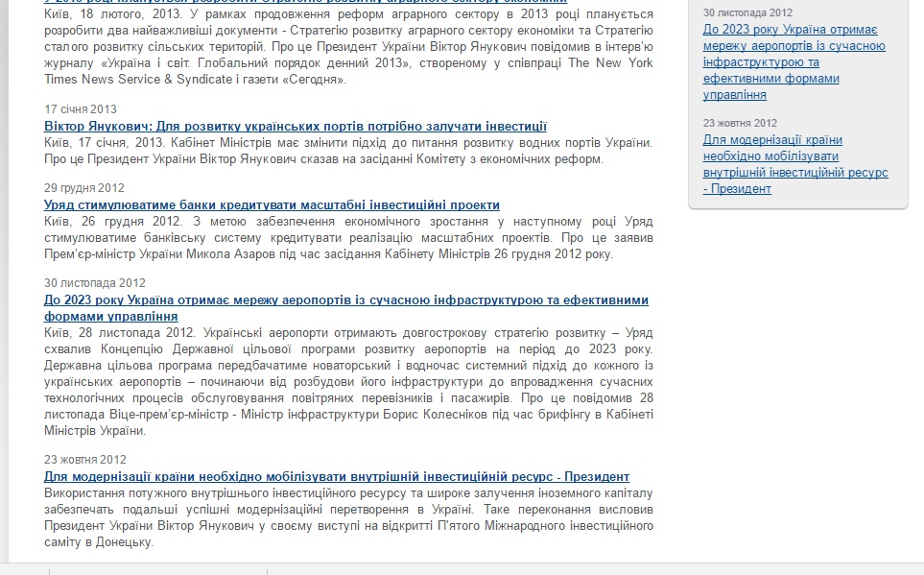Click sidebar date '30 листопада 2012'
This screenshot has width=924, height=575.
pyautogui.click(x=747, y=12)
